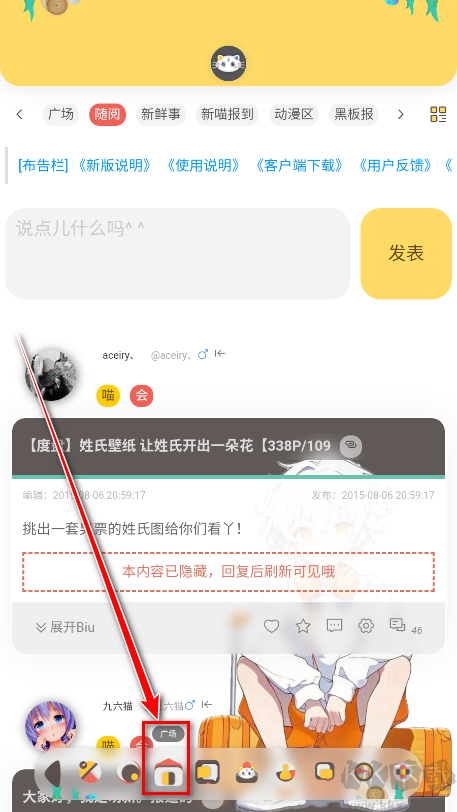Switch to the 新鲜事 tab
The height and width of the screenshot is (812, 457).
pyautogui.click(x=161, y=114)
